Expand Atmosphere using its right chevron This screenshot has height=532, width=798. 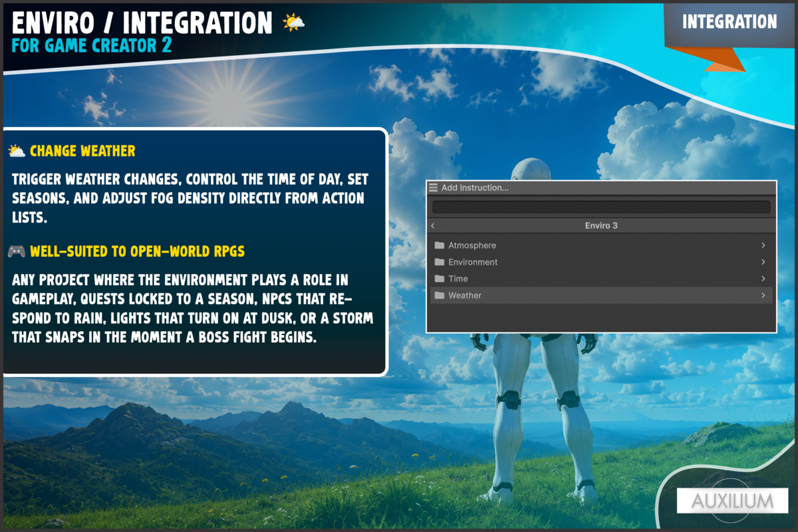763,245
